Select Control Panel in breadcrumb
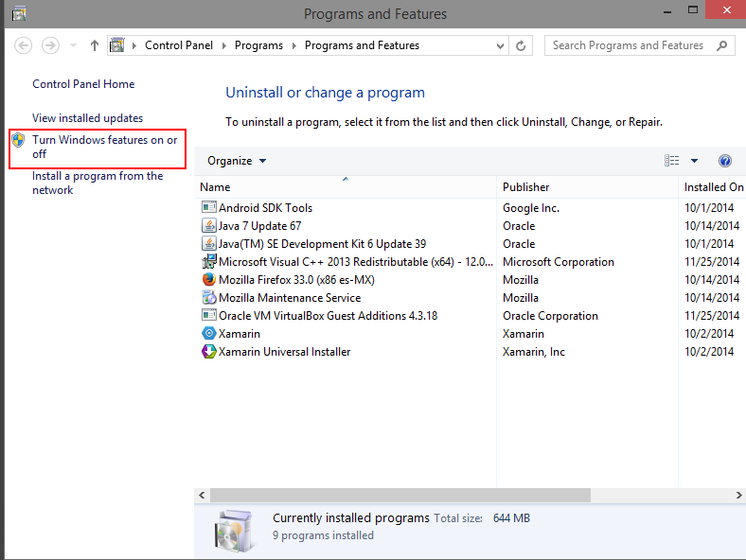 tap(178, 45)
